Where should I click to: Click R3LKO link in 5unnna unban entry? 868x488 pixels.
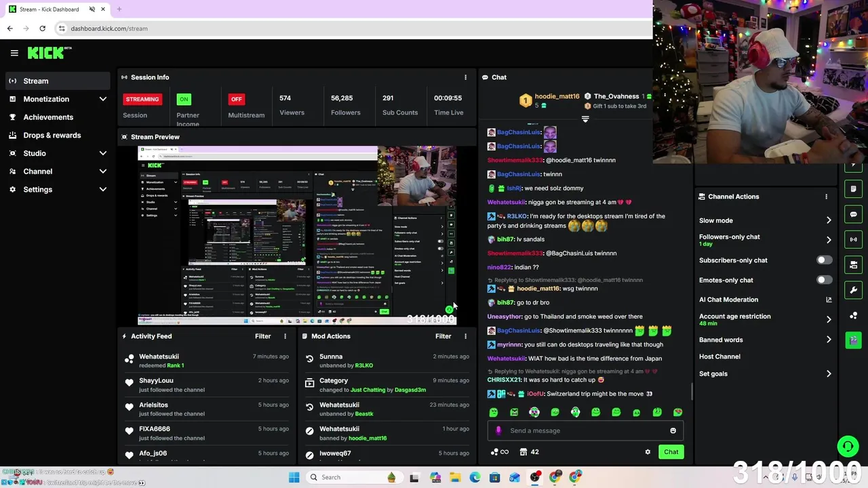click(364, 365)
